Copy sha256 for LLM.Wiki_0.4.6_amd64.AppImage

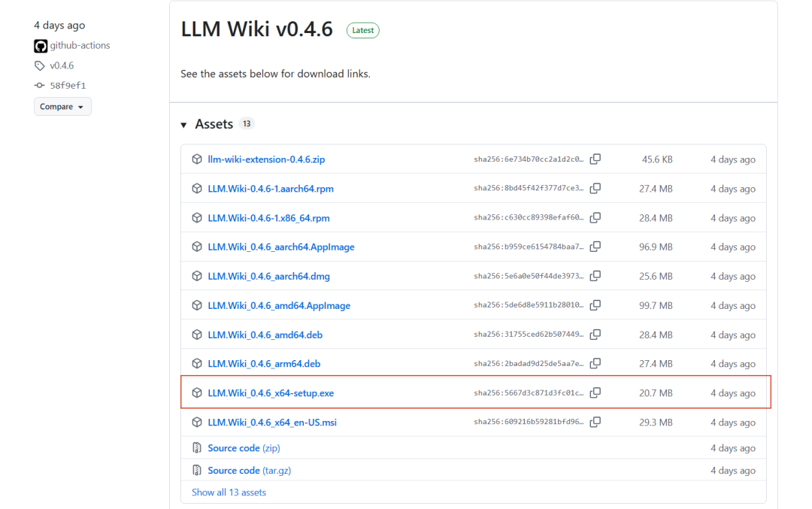[x=595, y=305]
